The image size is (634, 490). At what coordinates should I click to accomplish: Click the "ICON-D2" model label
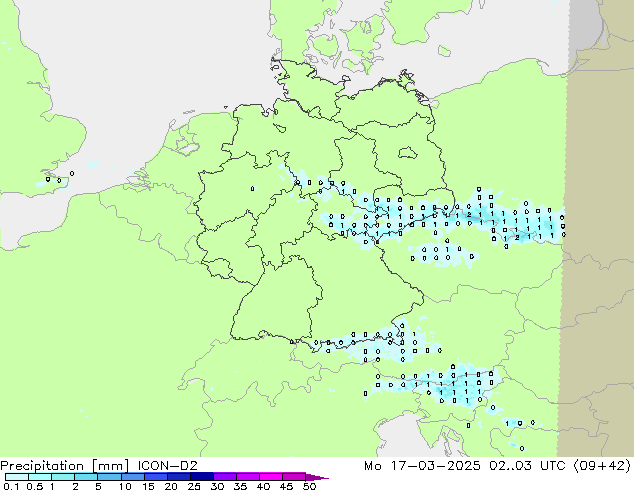coord(167,465)
